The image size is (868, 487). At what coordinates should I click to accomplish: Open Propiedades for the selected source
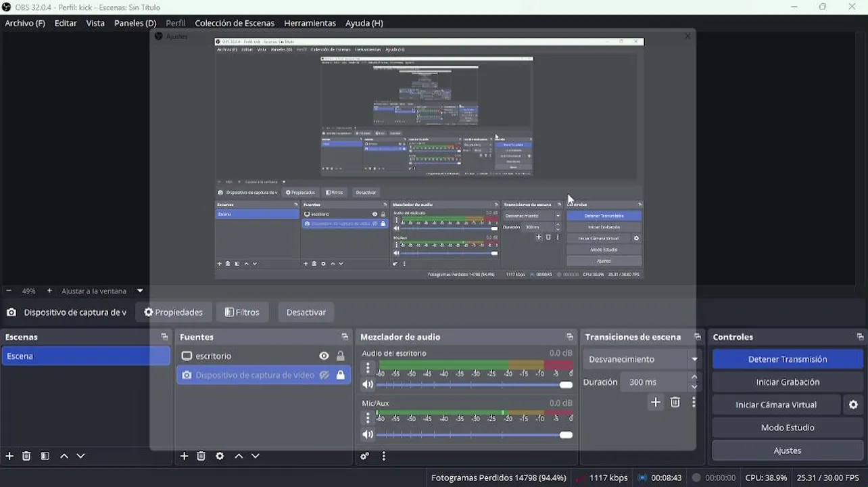coord(173,312)
